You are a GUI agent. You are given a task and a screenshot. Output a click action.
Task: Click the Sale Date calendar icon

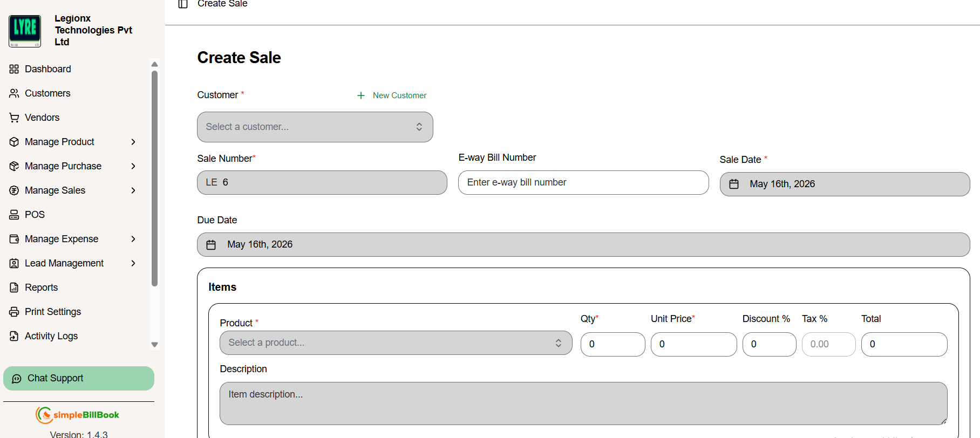pos(734,184)
